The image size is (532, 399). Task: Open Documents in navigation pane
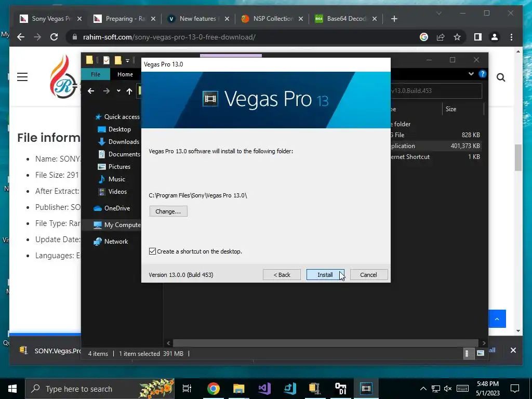coord(119,154)
